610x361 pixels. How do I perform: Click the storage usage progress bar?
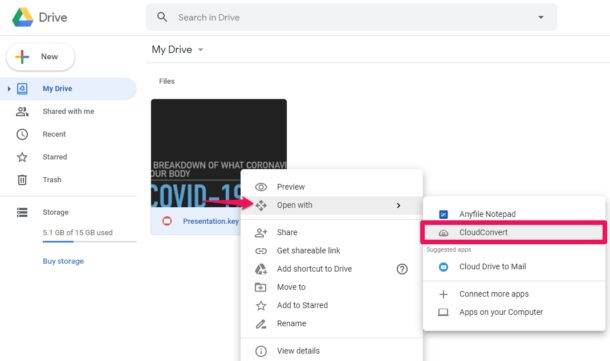tap(89, 242)
